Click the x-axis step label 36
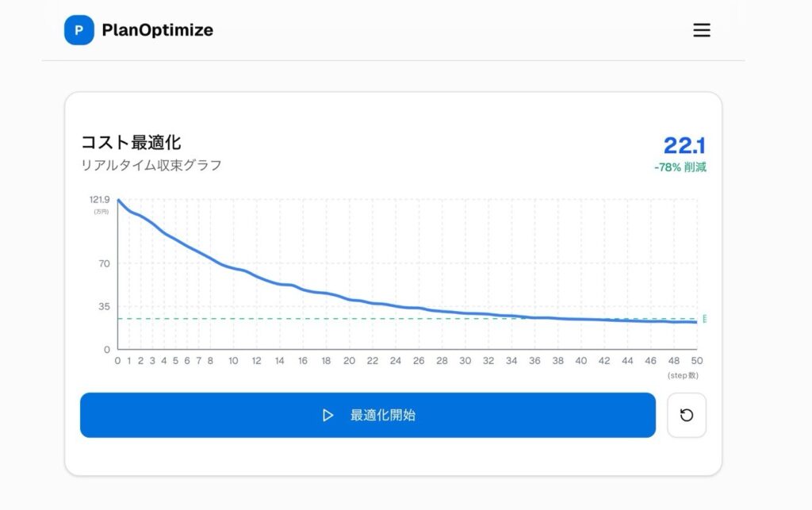 pos(535,361)
